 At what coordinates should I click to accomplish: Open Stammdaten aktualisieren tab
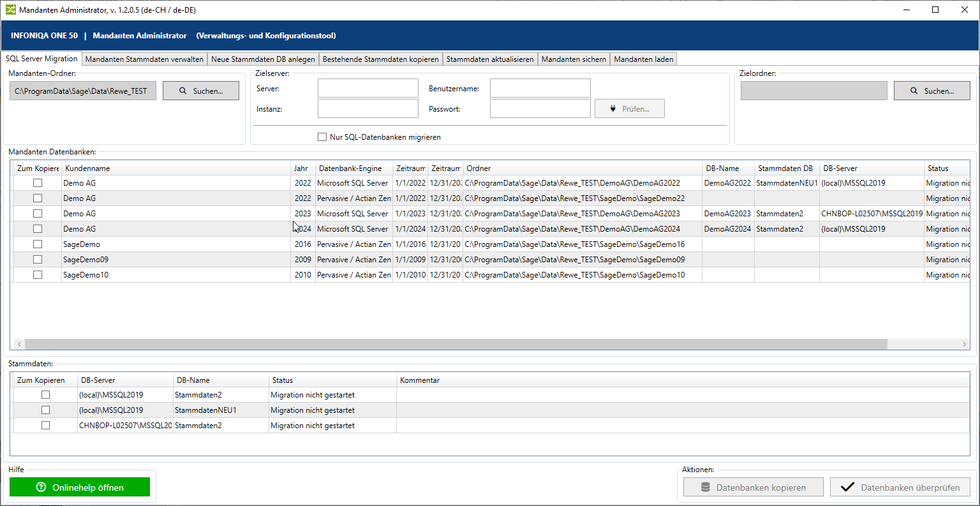coord(489,59)
